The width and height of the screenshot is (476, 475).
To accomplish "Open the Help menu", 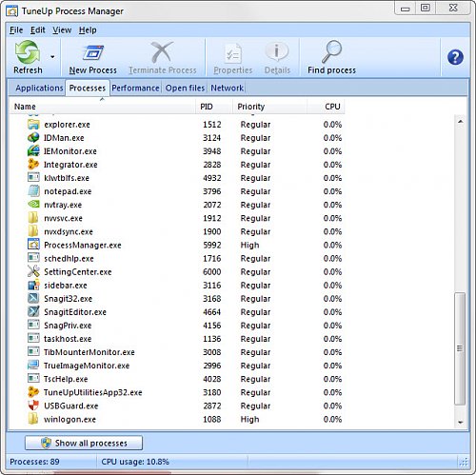I will tap(88, 30).
